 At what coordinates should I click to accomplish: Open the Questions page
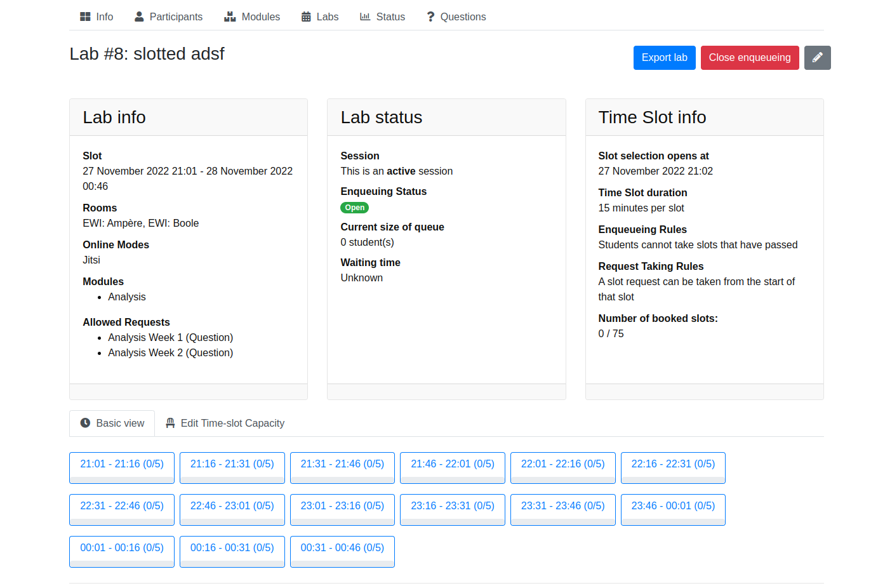tap(456, 17)
